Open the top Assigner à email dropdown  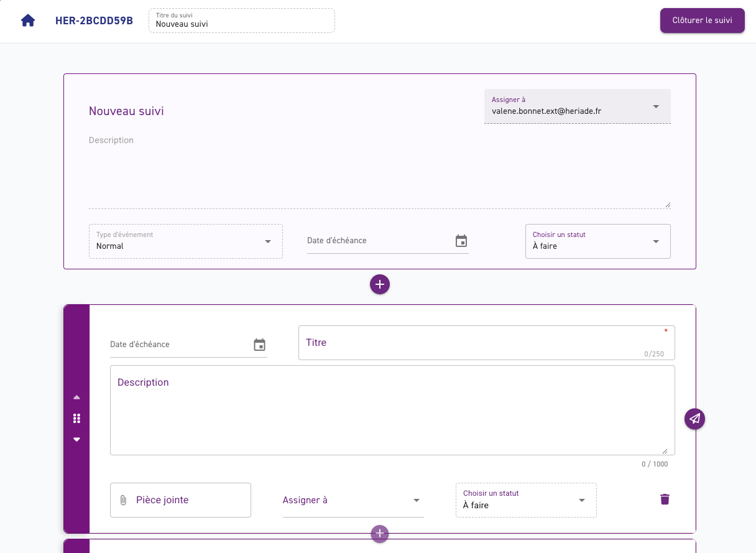pyautogui.click(x=578, y=106)
